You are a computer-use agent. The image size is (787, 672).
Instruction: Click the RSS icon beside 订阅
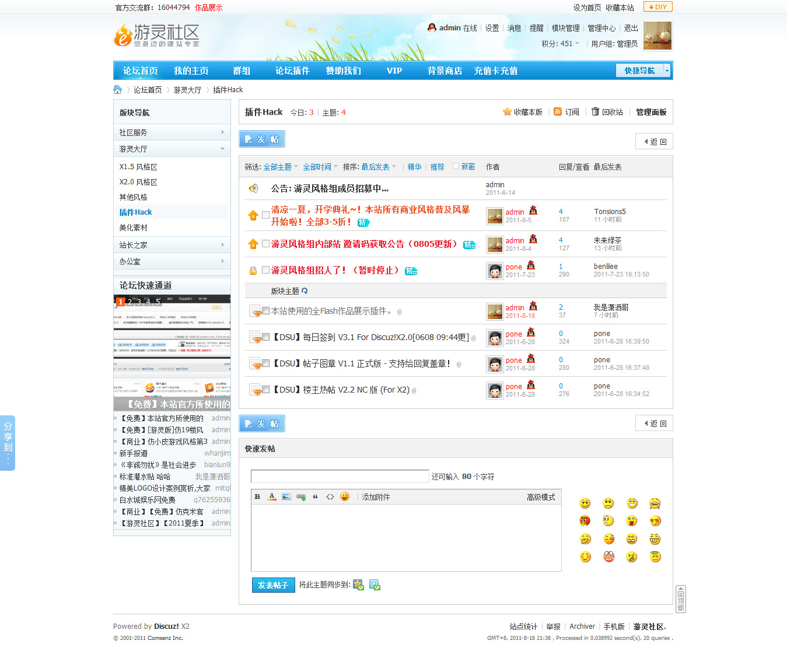pos(558,111)
